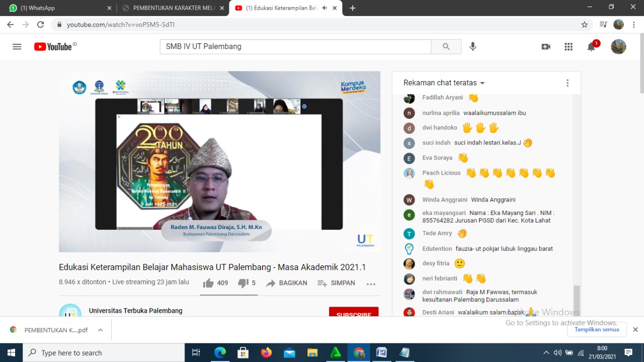Mute the YouTube tab audio icon
The width and height of the screenshot is (644, 362).
coord(325,8)
